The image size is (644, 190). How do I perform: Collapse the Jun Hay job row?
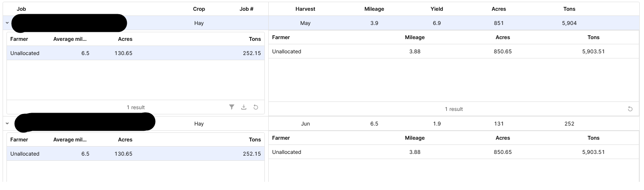click(7, 123)
